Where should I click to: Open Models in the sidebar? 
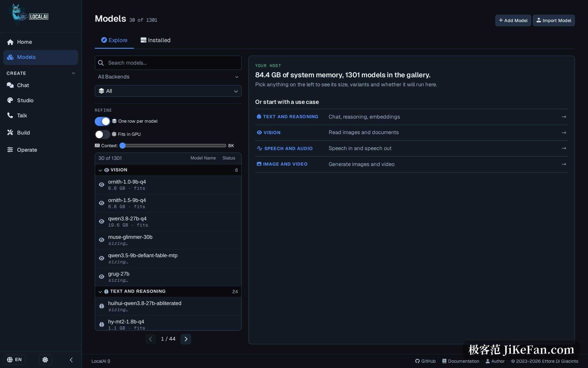[41, 57]
